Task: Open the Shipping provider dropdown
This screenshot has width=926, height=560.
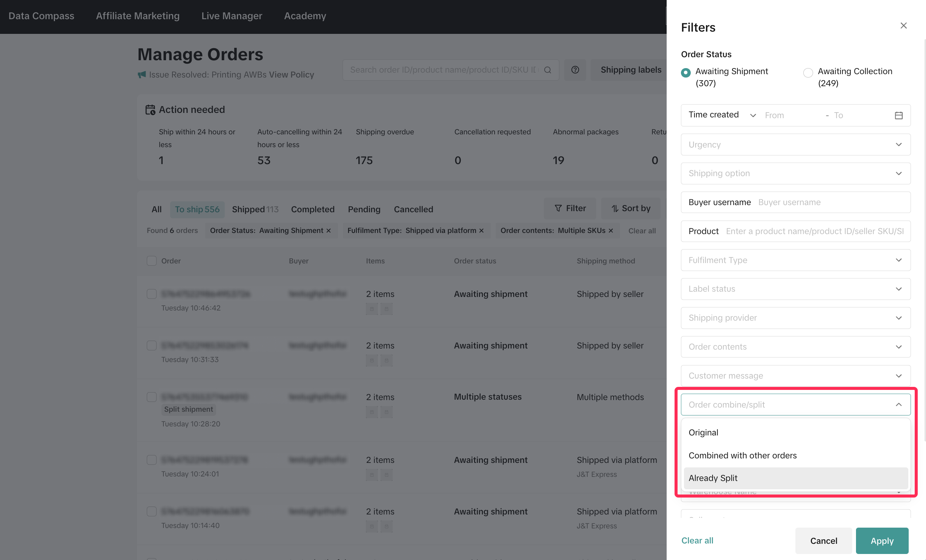Action: pos(795,318)
